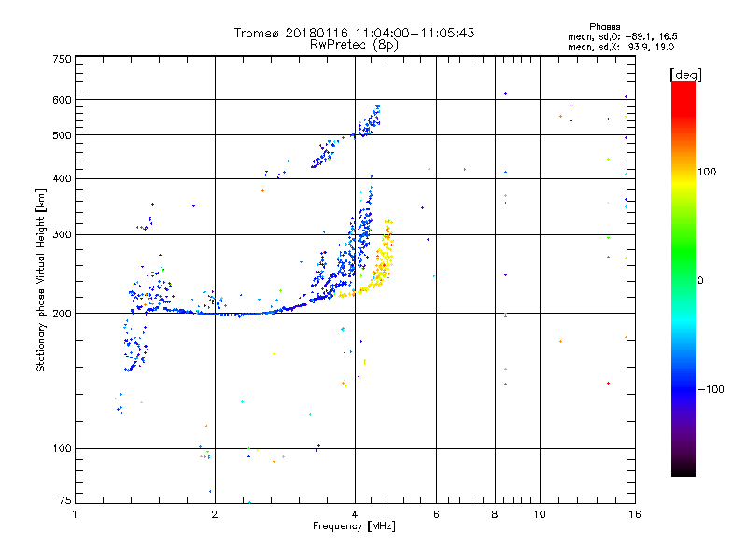
Task: Click the colorbar label '-100'
Action: (x=712, y=389)
